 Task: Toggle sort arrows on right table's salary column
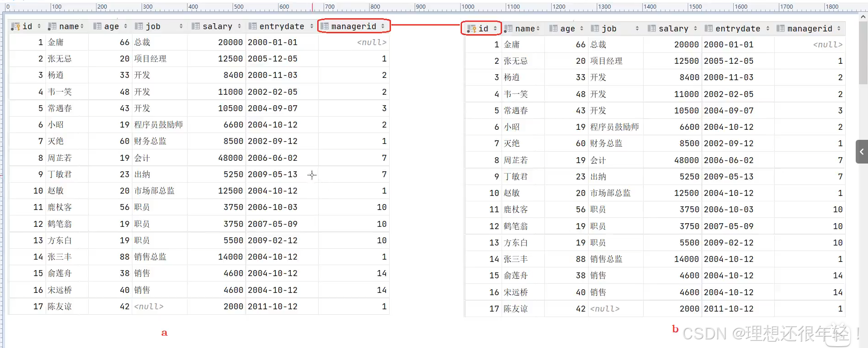[x=695, y=29]
